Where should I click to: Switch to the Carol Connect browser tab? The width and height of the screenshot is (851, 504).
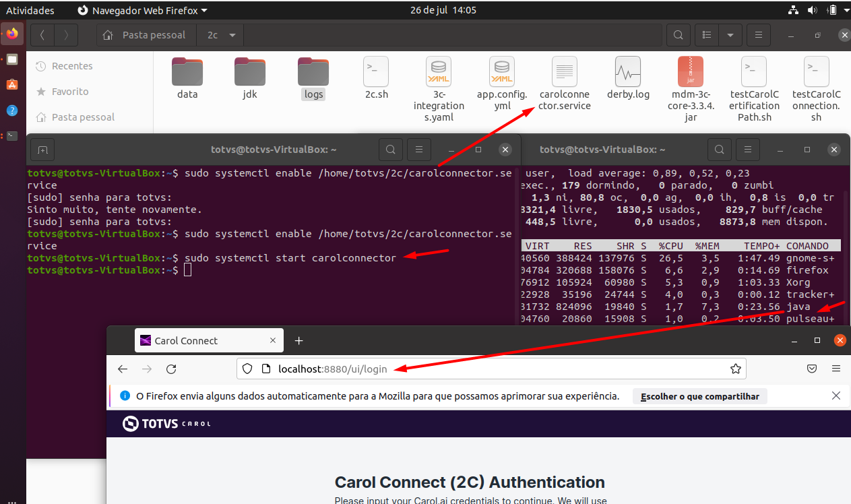tap(208, 341)
